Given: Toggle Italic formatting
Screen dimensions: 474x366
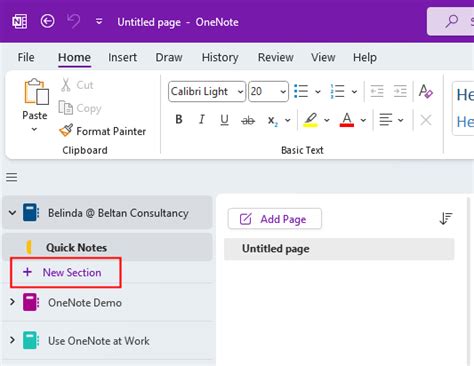Looking at the screenshot, I should [202, 119].
